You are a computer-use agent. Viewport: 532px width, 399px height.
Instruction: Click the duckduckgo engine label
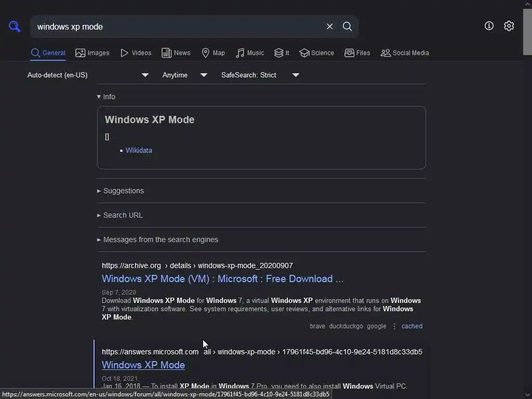345,326
